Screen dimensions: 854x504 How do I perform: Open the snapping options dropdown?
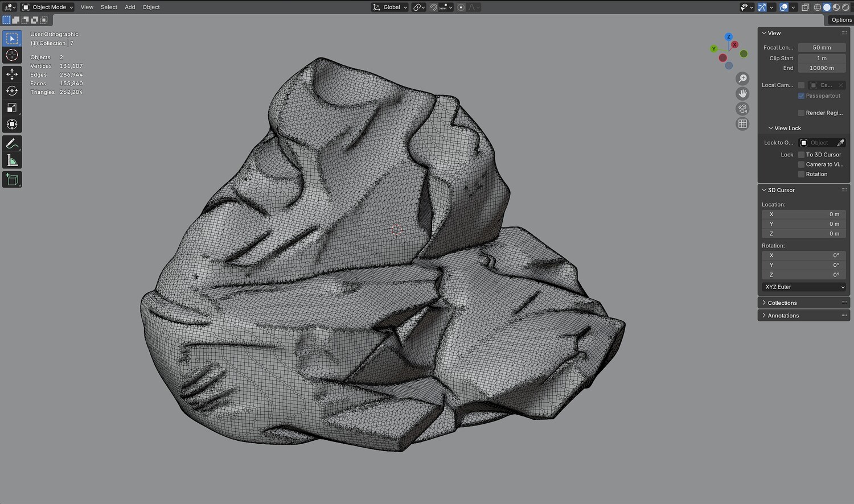tap(446, 7)
